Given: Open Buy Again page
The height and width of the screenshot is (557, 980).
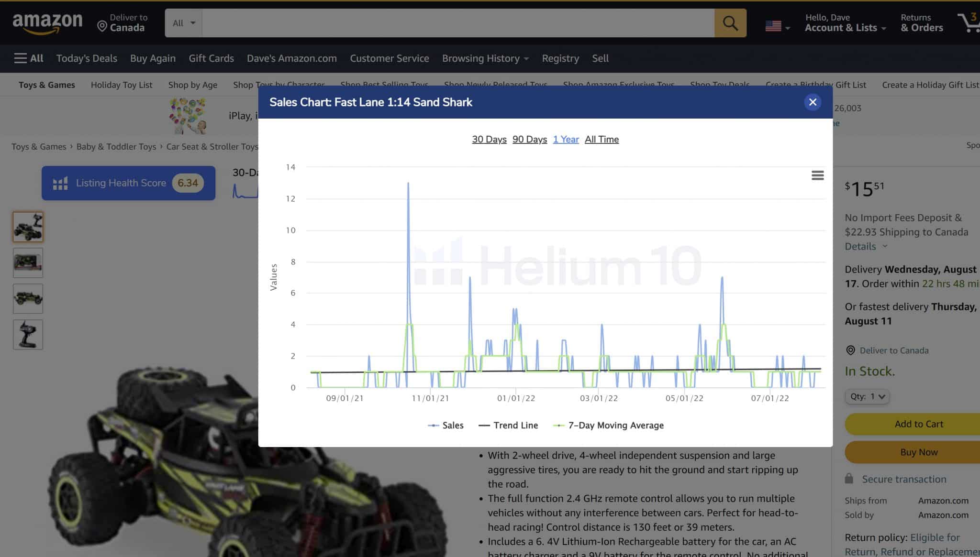Looking at the screenshot, I should tap(153, 58).
